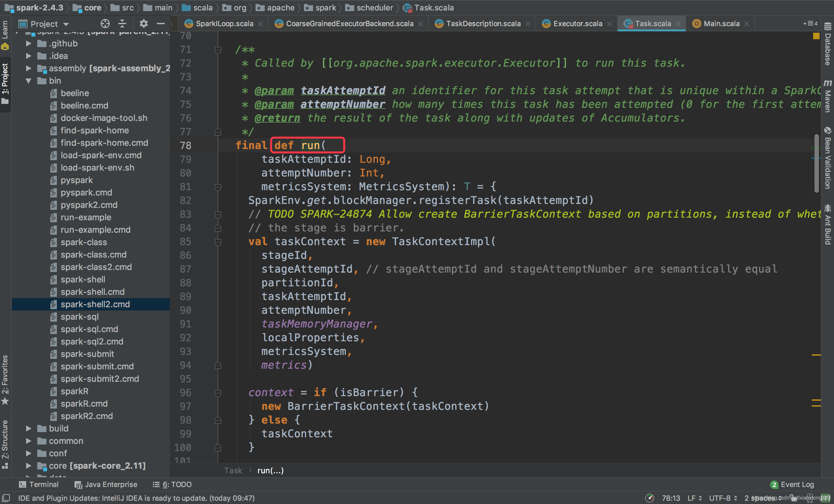Expand the assembly module folder
The image size is (834, 504).
click(29, 68)
